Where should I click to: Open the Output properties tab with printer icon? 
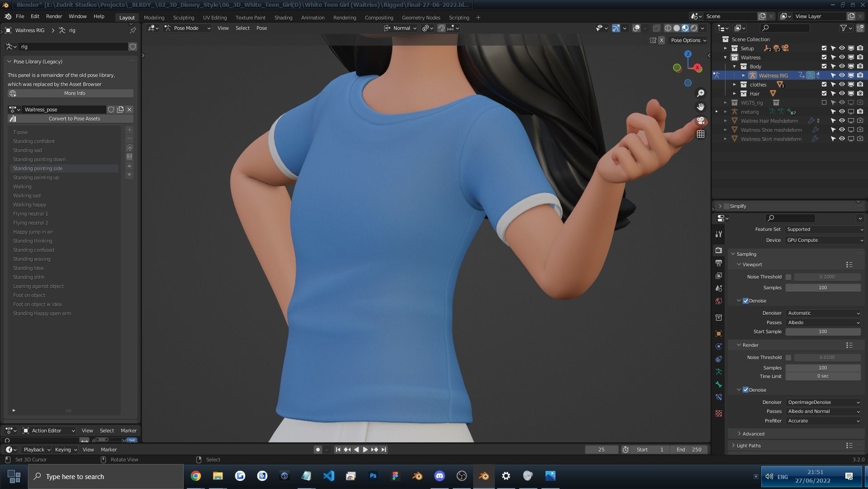click(718, 263)
